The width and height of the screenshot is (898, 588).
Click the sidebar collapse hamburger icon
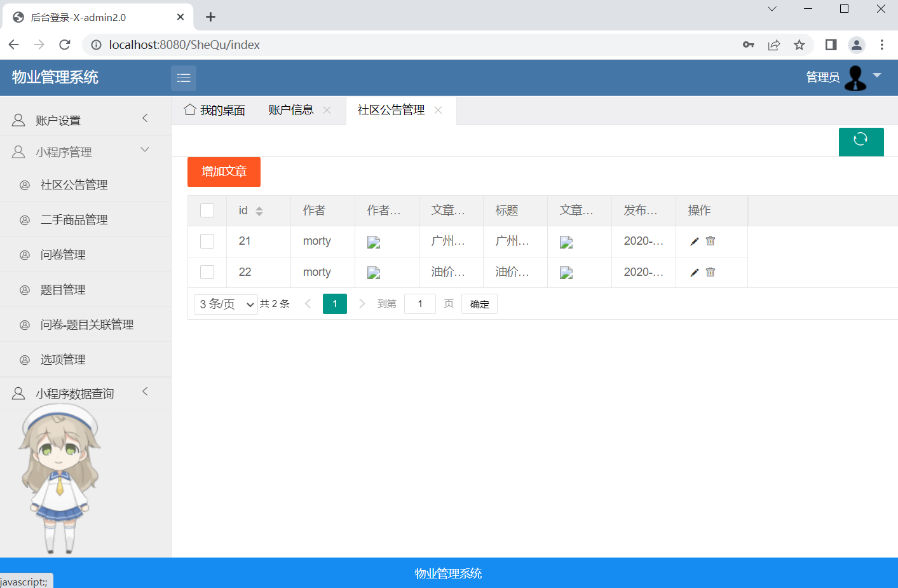point(184,78)
